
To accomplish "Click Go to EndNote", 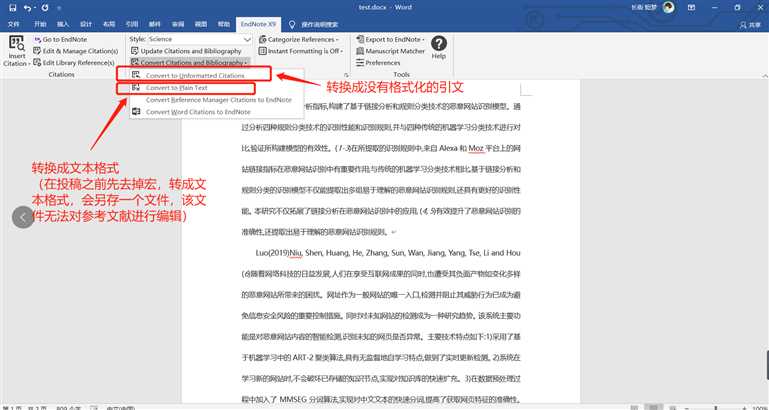I will pos(60,39).
